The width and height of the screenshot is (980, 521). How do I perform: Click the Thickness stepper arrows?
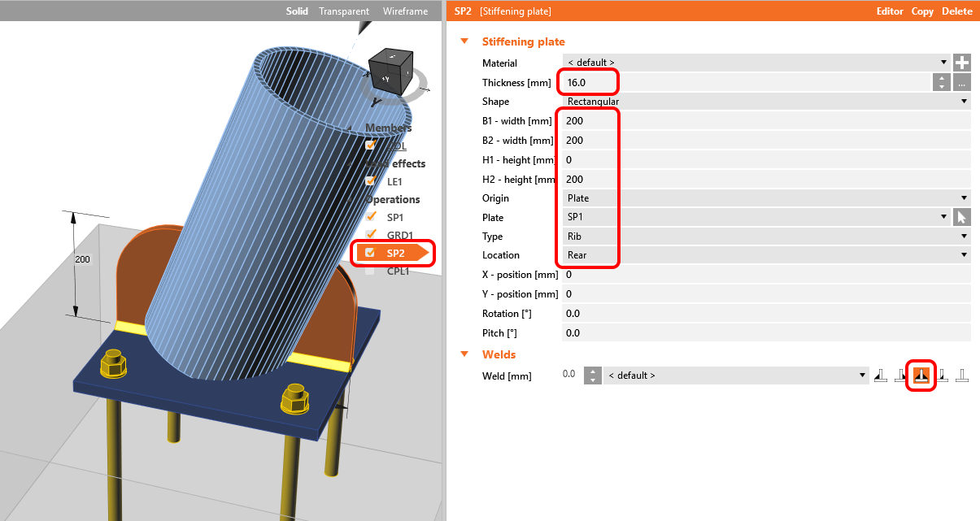[941, 82]
